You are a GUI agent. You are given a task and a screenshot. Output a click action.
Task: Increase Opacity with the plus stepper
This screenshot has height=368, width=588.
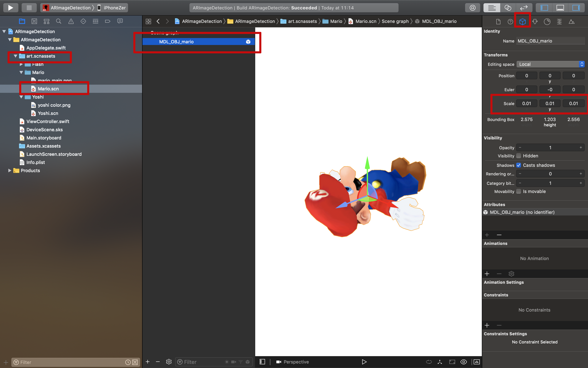[581, 147]
